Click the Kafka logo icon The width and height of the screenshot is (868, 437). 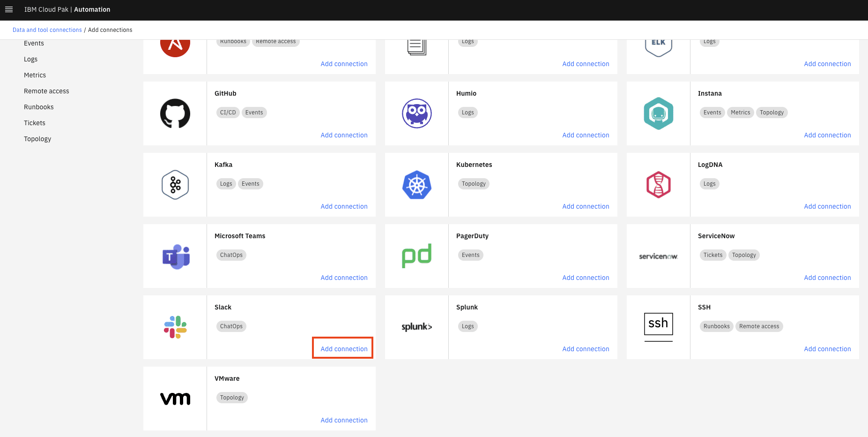coord(175,185)
